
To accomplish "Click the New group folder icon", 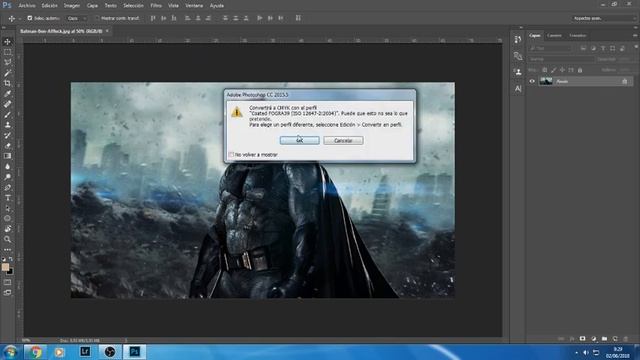I will tap(604, 339).
